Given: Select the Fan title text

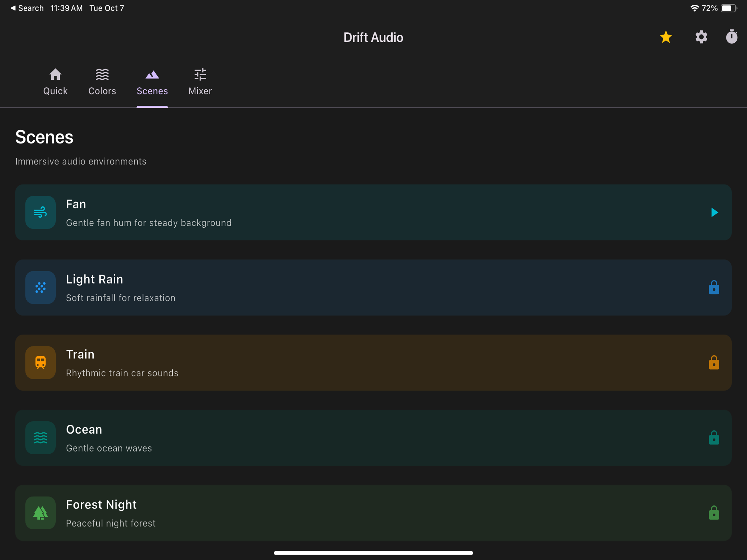Looking at the screenshot, I should click(x=76, y=204).
